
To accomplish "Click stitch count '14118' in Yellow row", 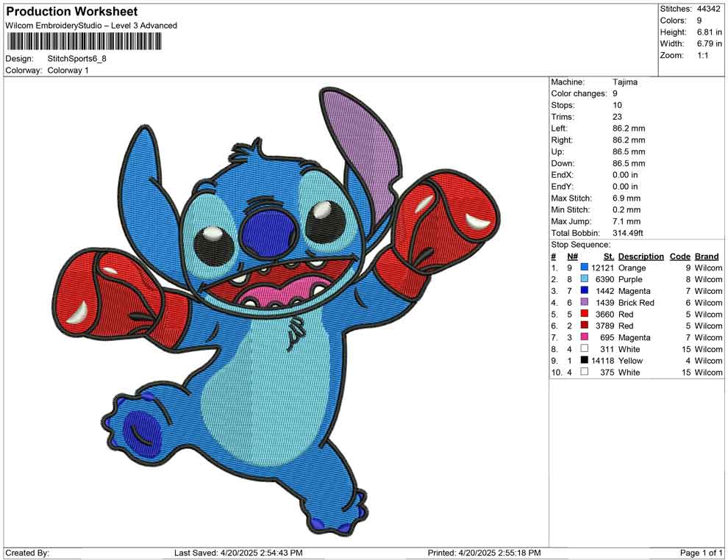I will click(x=603, y=361).
